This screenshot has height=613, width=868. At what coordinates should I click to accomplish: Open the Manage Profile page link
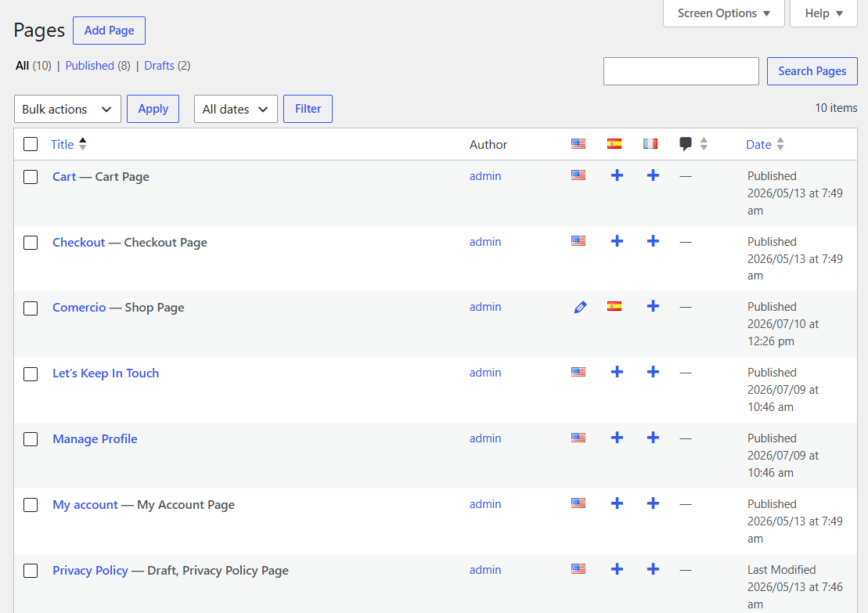click(x=95, y=439)
